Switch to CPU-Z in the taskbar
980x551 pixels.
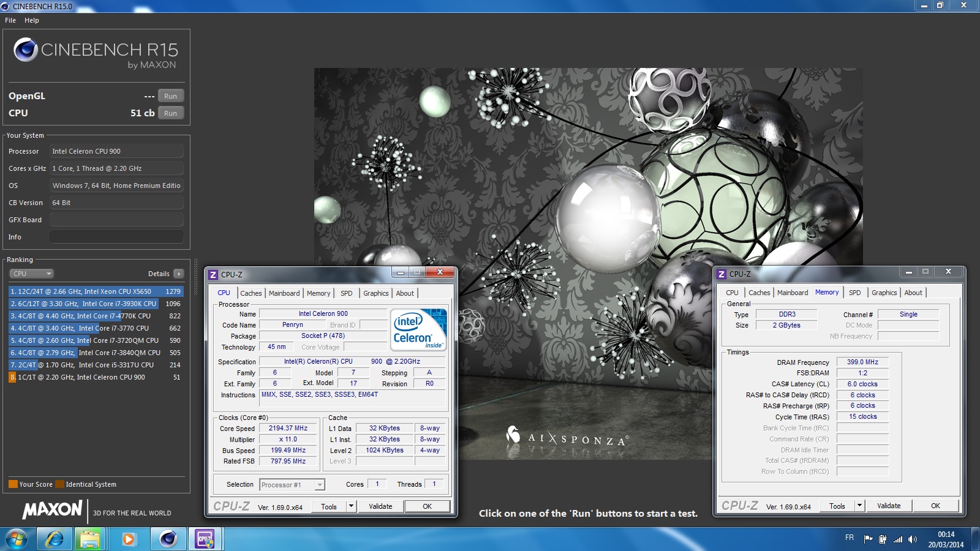[205, 539]
